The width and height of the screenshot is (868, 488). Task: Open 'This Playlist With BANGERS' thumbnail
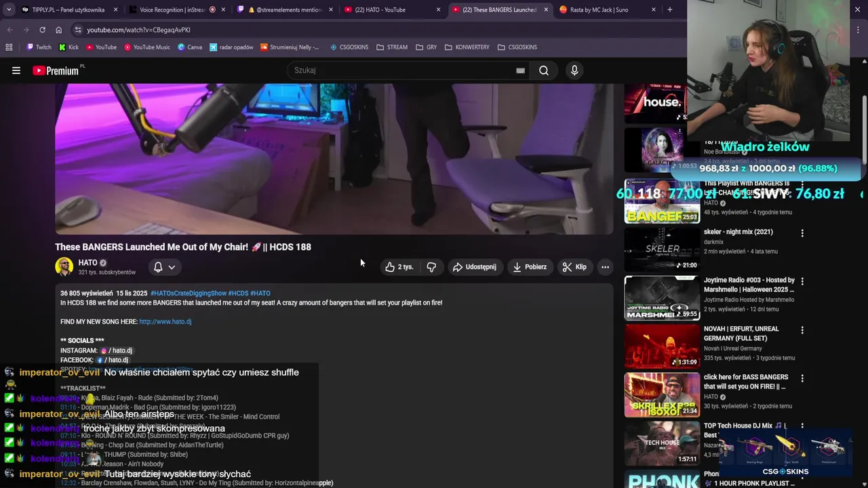click(662, 201)
